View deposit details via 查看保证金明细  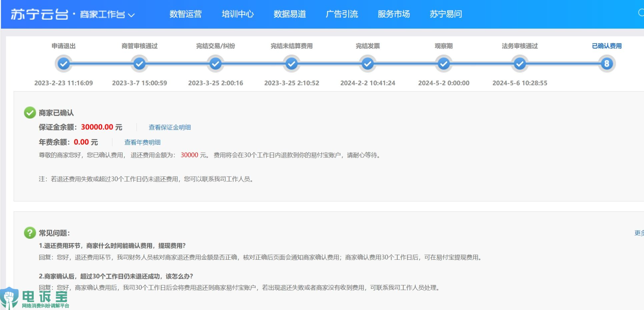(170, 127)
